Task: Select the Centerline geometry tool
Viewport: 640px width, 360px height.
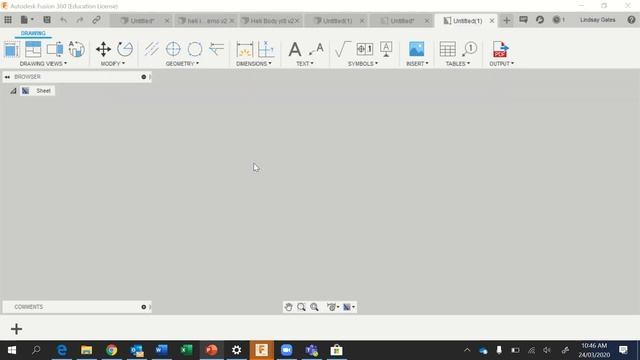Action: [151, 49]
